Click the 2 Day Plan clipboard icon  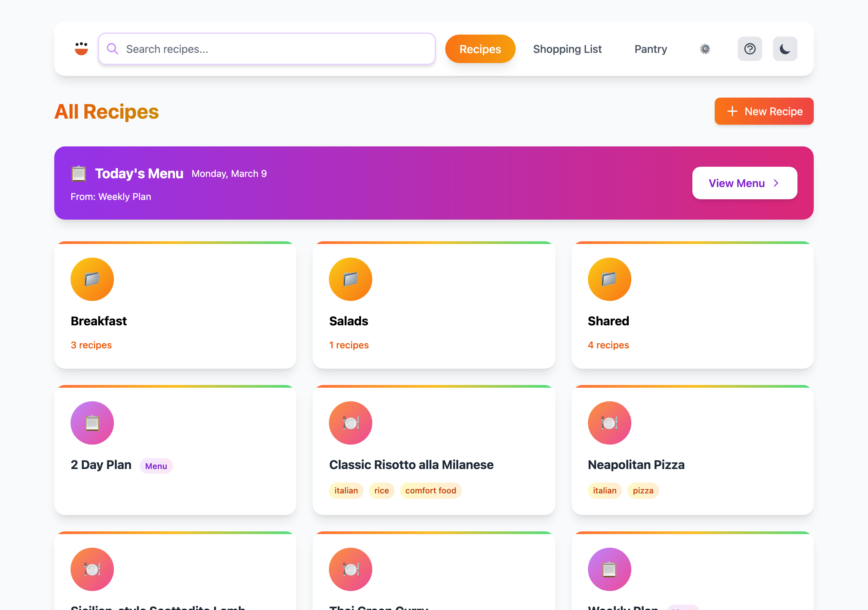click(x=92, y=423)
